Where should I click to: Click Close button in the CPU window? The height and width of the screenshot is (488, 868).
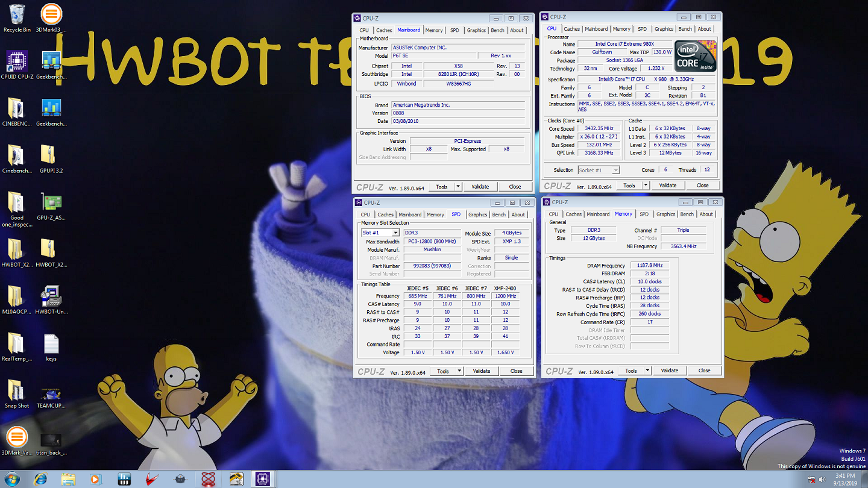[x=703, y=186]
